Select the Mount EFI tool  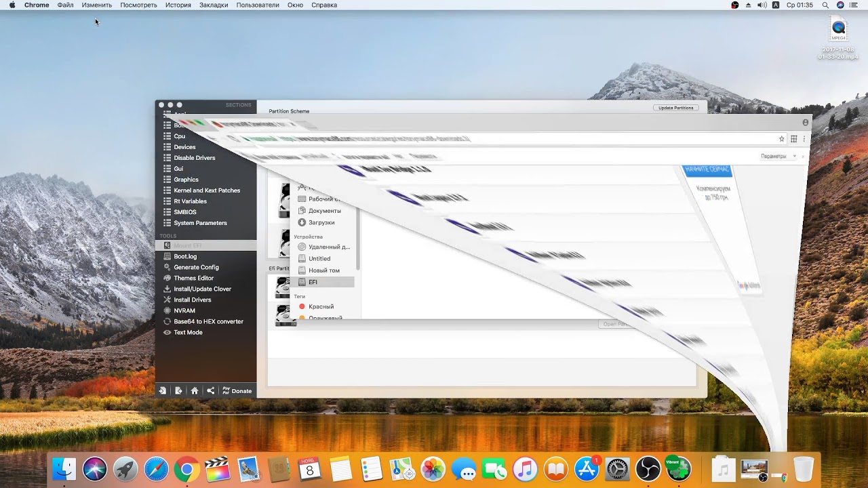[x=206, y=245]
